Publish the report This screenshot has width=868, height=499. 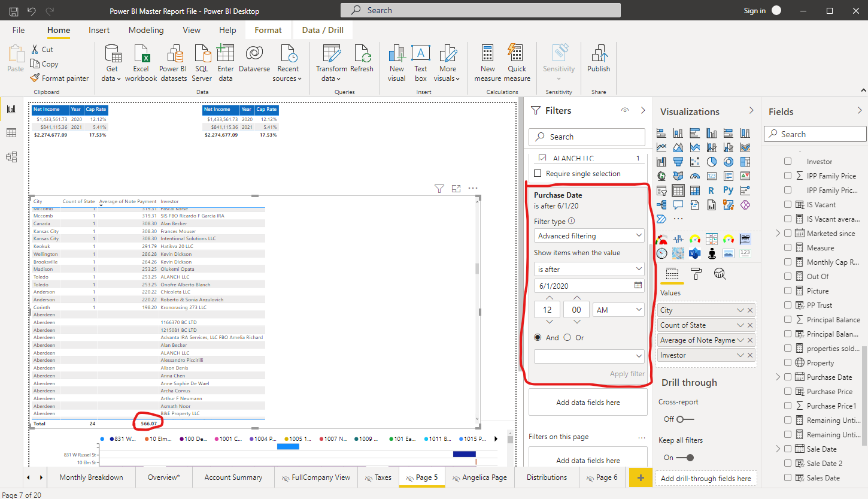point(599,59)
